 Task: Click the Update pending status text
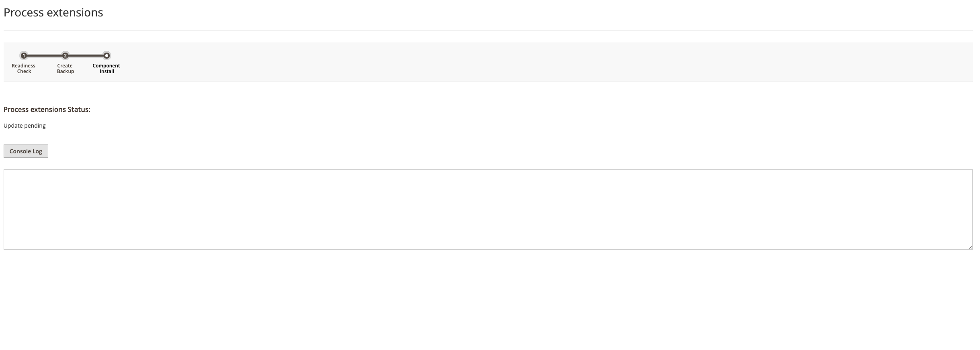click(25, 126)
